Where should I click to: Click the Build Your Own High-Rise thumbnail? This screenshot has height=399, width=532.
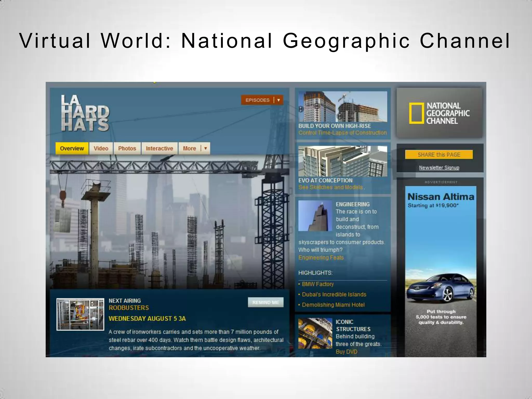click(x=343, y=107)
